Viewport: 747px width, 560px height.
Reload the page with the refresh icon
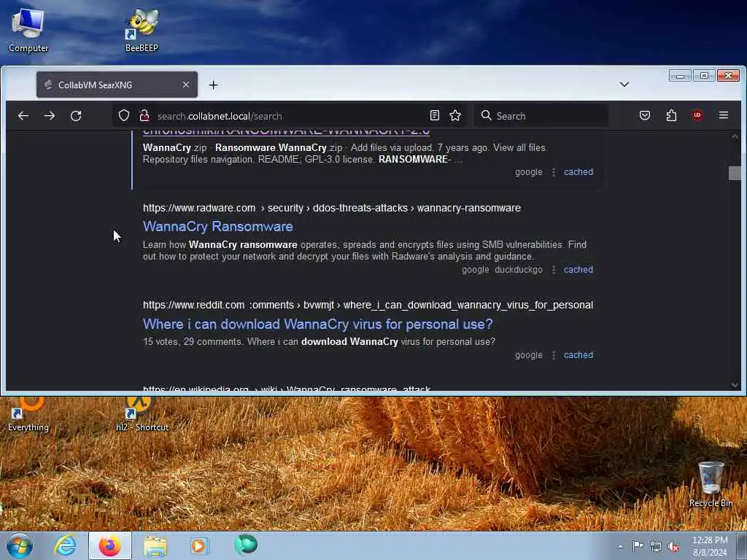(76, 116)
